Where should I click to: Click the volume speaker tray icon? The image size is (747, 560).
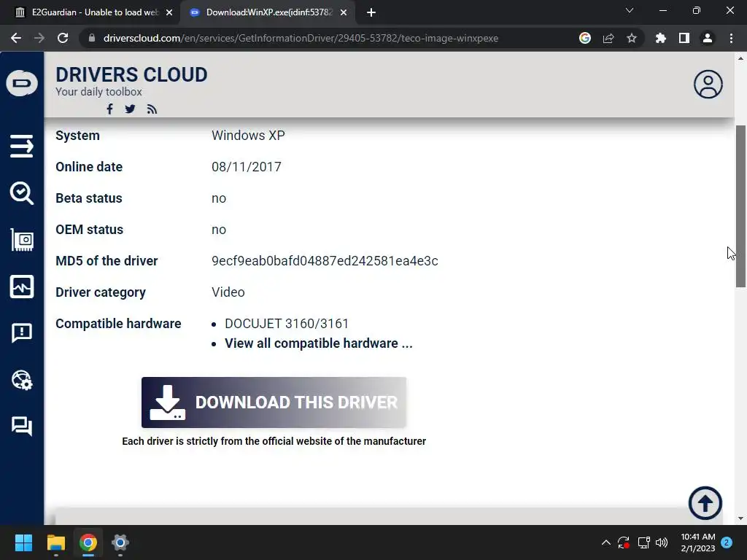pyautogui.click(x=662, y=542)
